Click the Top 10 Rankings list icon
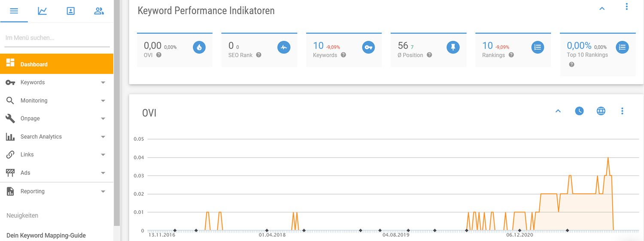 point(622,48)
